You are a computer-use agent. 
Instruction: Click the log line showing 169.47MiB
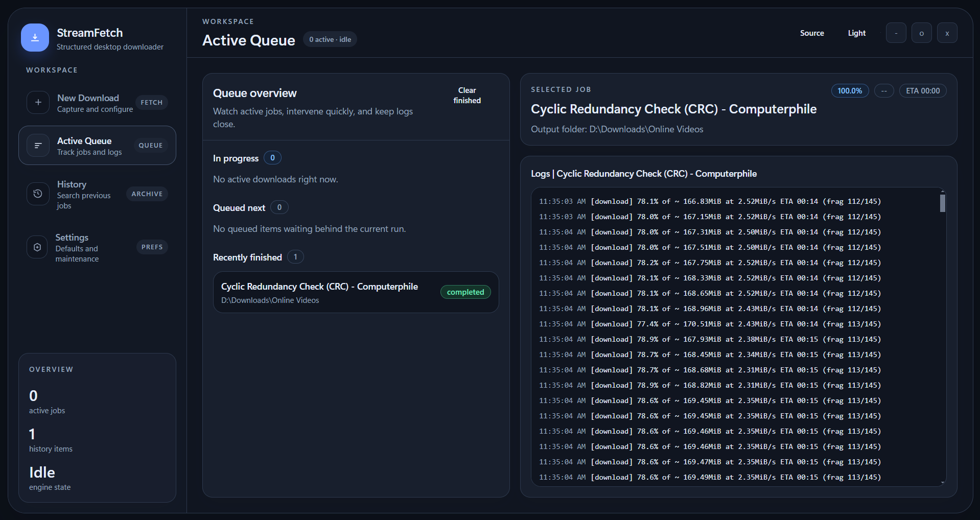710,462
